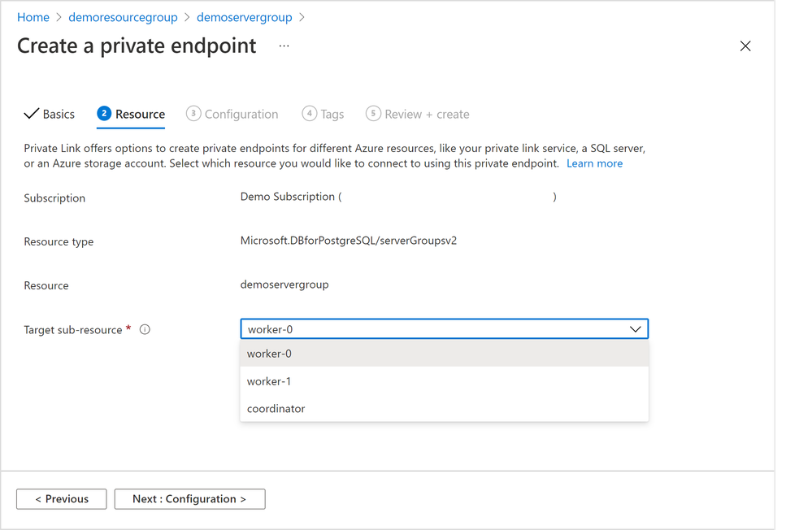Screen dimensions: 812x530
Task: Click the Basics step checkmark icon
Action: click(32, 114)
